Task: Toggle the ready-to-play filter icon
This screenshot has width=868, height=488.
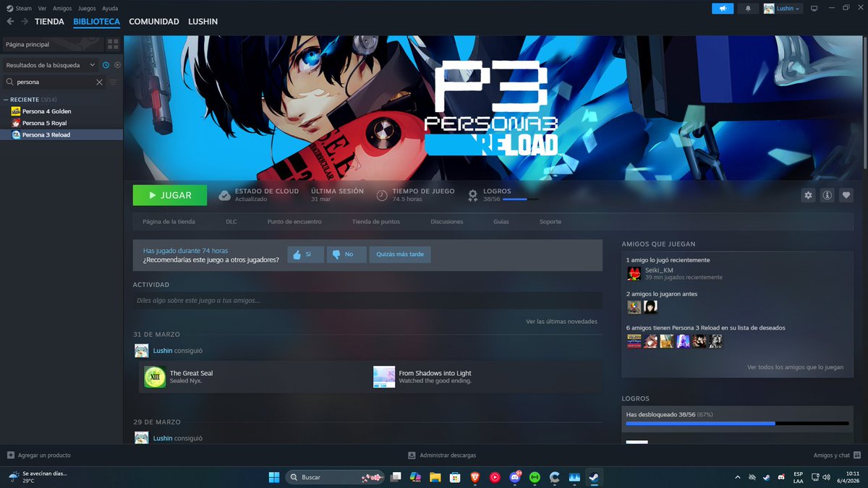Action: pyautogui.click(x=117, y=65)
